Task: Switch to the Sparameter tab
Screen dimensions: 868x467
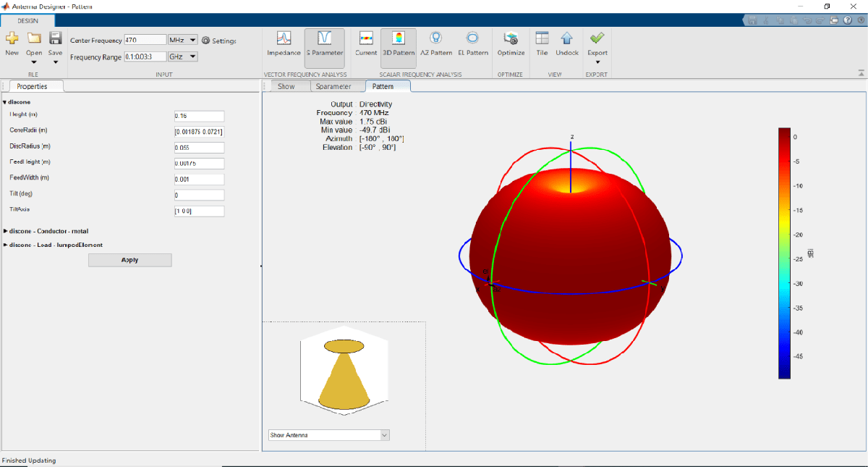Action: point(333,86)
